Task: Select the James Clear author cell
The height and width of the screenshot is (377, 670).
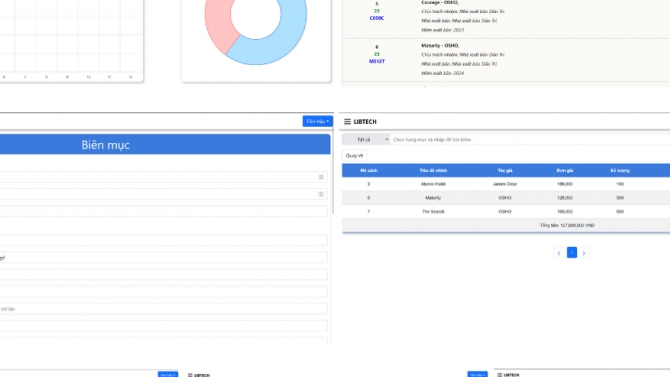Action: pyautogui.click(x=505, y=184)
